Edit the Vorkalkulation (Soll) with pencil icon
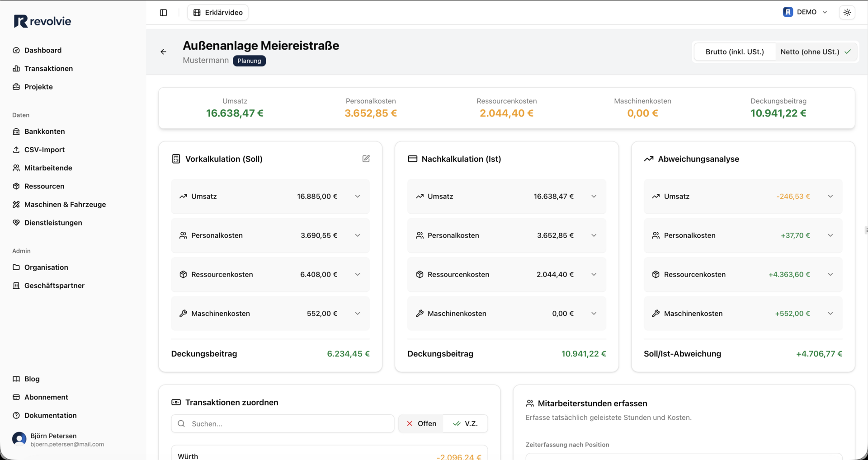The height and width of the screenshot is (460, 868). (366, 159)
